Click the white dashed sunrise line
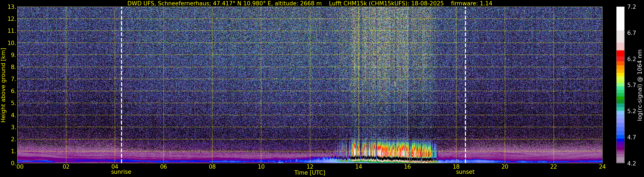The height and width of the screenshot is (177, 644). click(x=121, y=85)
